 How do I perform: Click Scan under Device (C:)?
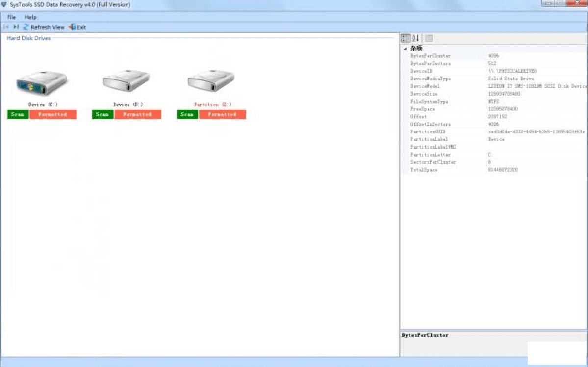point(18,114)
